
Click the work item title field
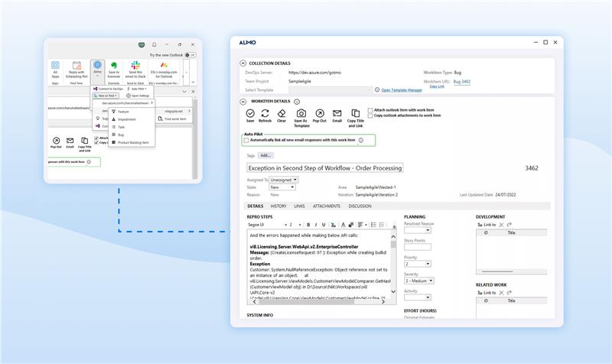point(324,168)
